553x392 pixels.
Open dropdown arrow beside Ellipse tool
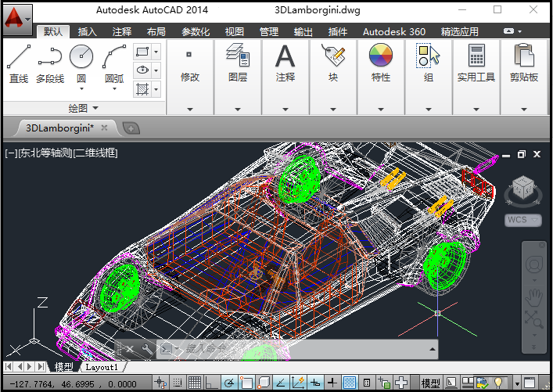156,70
